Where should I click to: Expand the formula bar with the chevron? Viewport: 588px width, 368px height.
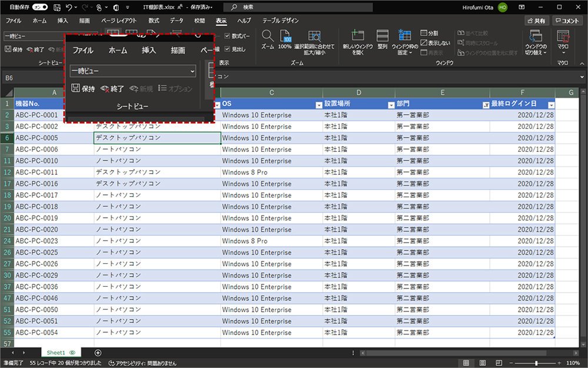click(582, 77)
